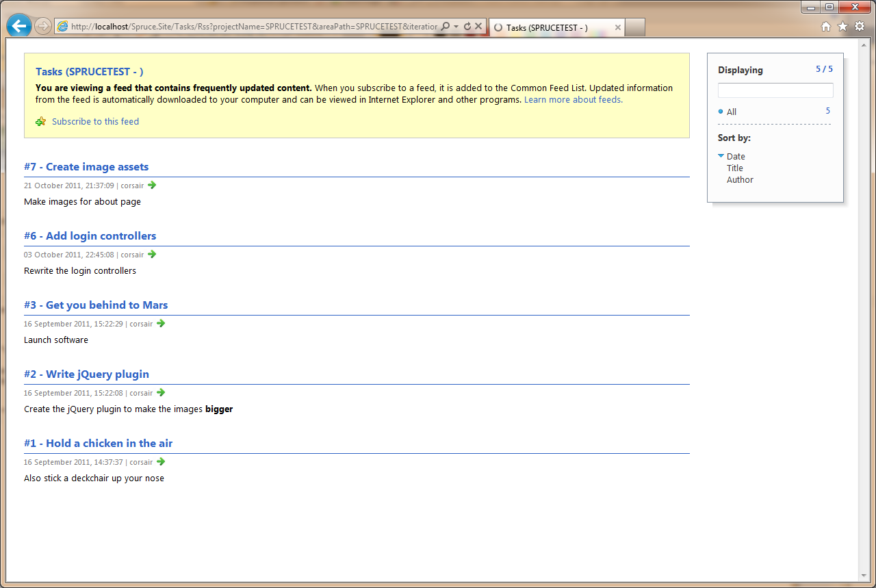The width and height of the screenshot is (876, 588).
Task: Open item #2 - Write jQuery plugin
Action: (86, 374)
